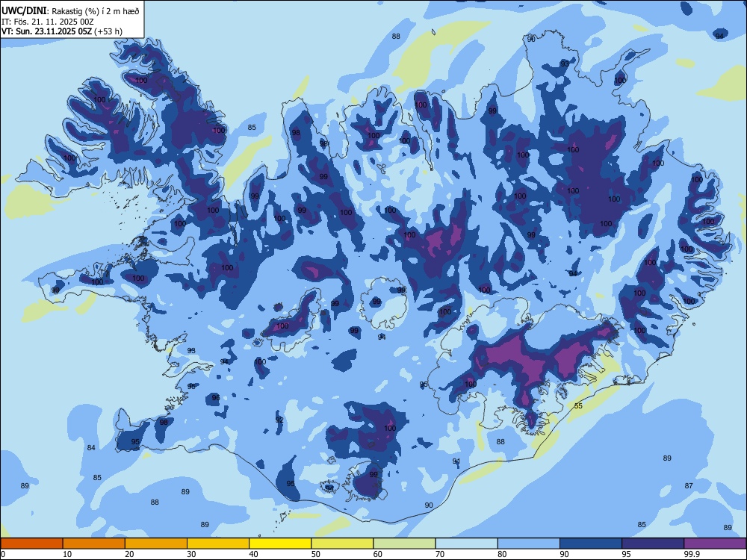Click the legend tick label "10"
The height and width of the screenshot is (560, 747).
point(67,554)
